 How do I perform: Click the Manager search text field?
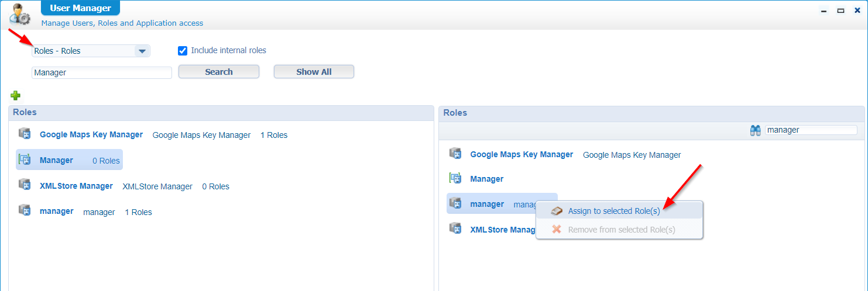101,72
